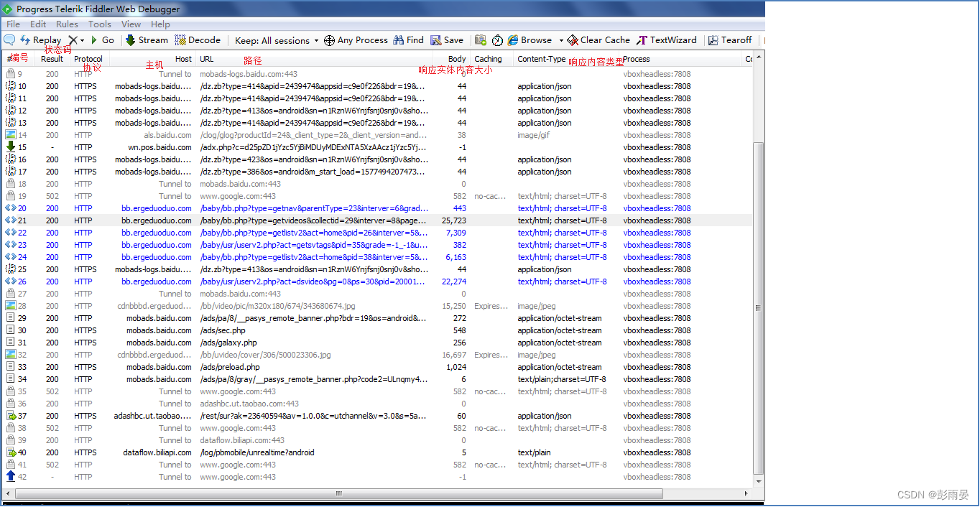Viewport: 980px width, 507px height.
Task: Click tunnel dataflow.biliapi.com:443 in session 39
Action: (242, 440)
